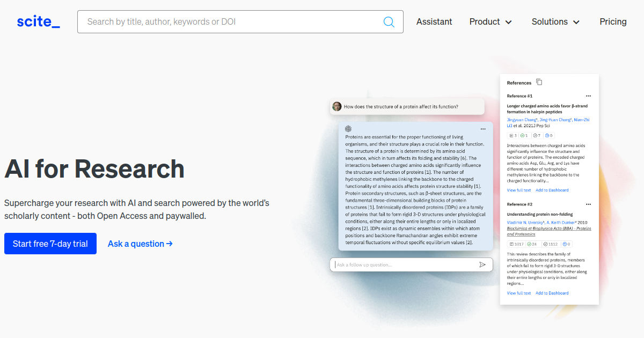644x338 pixels.
Task: Click the Supercharge your research tagline
Action: [x=137, y=210]
